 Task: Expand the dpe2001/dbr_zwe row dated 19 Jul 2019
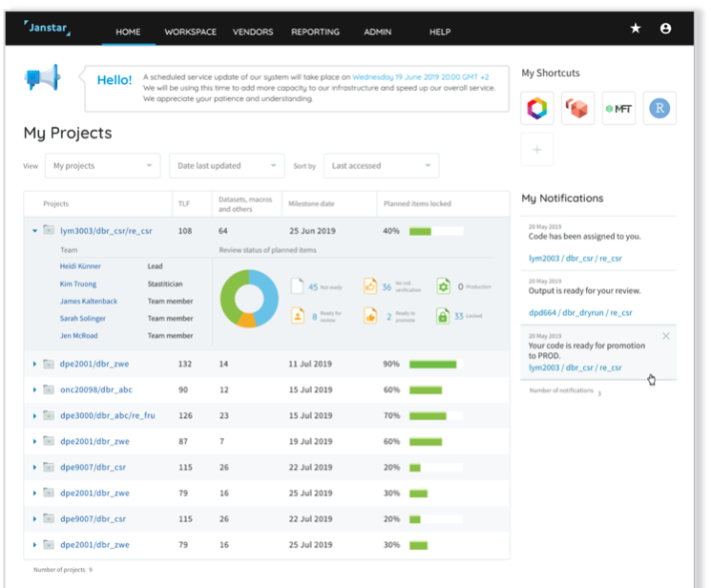pyautogui.click(x=34, y=441)
